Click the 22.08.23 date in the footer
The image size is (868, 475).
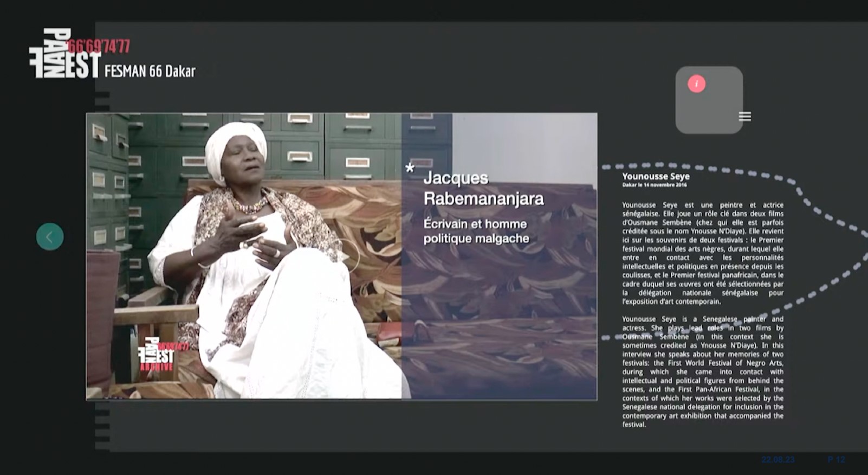(778, 460)
